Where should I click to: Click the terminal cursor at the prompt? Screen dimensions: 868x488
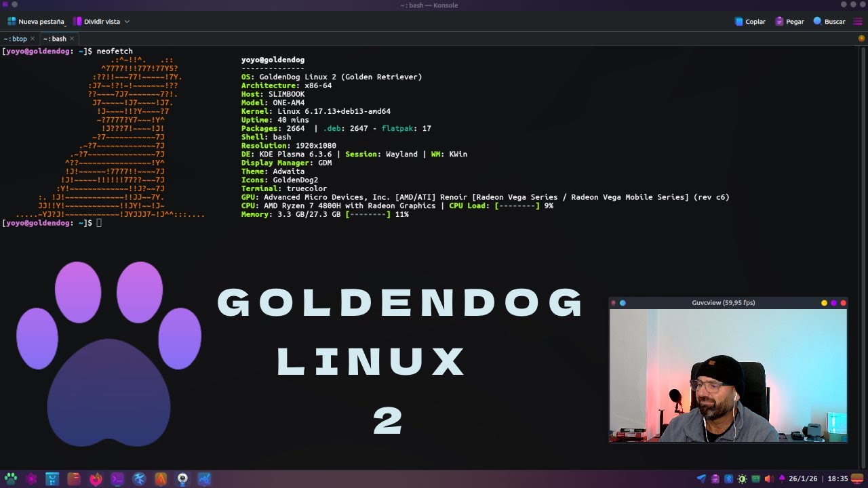[99, 223]
